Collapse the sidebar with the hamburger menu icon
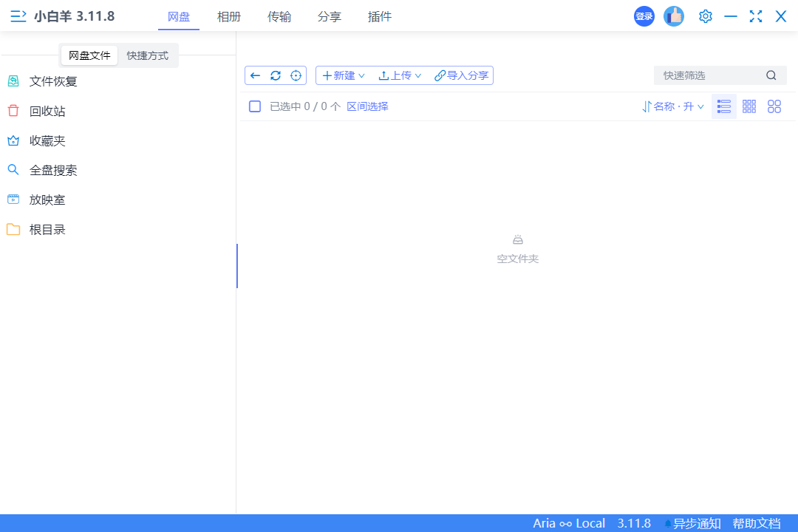 click(18, 16)
